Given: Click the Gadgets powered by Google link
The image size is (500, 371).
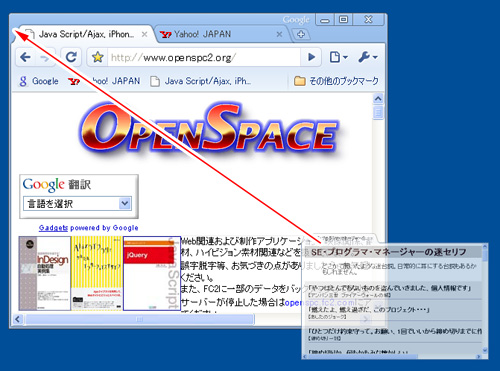Looking at the screenshot, I should tap(88, 228).
